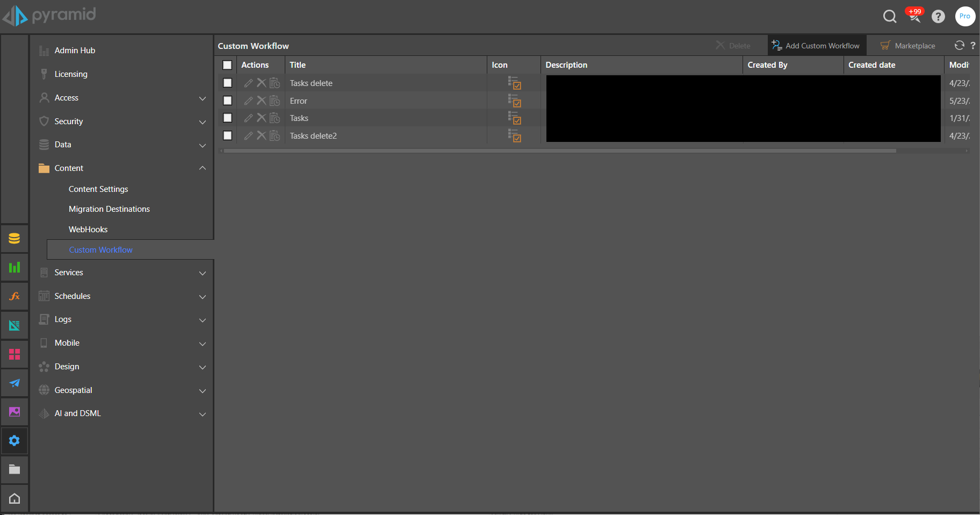Image resolution: width=980 pixels, height=515 pixels.
Task: Open the notifications icon with +99 badge
Action: [914, 16]
